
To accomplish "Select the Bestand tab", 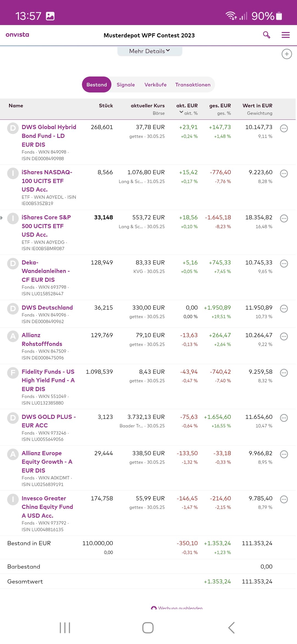I will [x=97, y=85].
